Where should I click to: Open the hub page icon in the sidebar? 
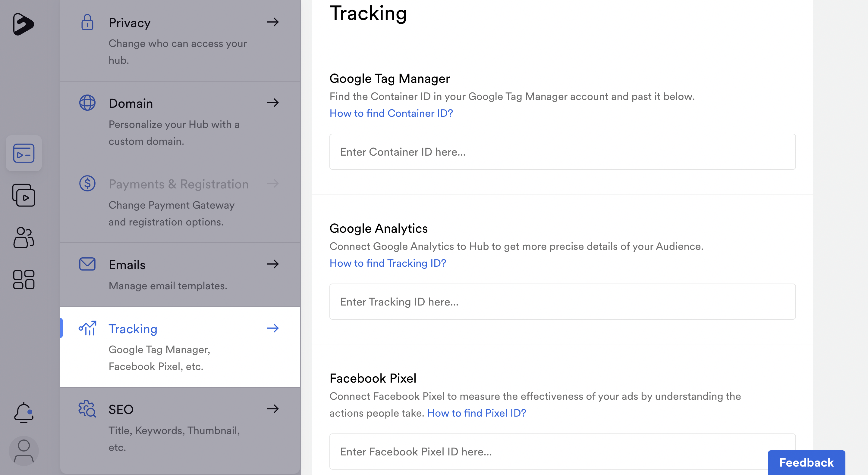pos(24,153)
